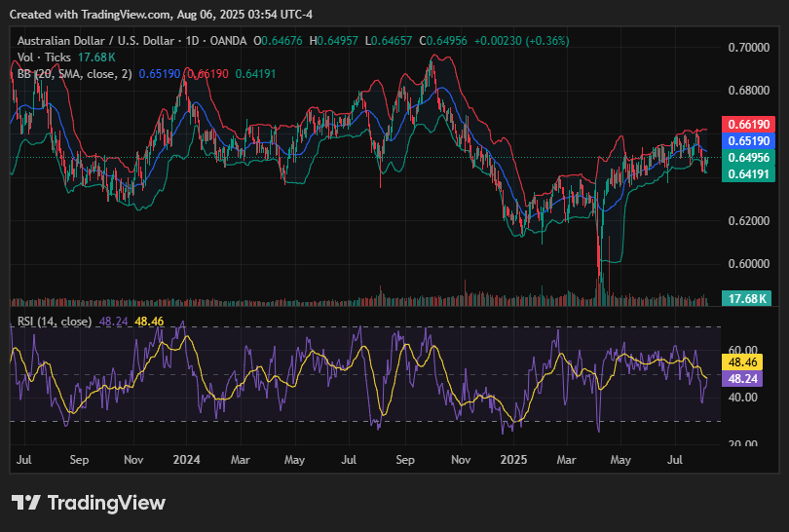The height and width of the screenshot is (532, 789).
Task: Click the Created with TradingView.com header text
Action: pos(161,15)
